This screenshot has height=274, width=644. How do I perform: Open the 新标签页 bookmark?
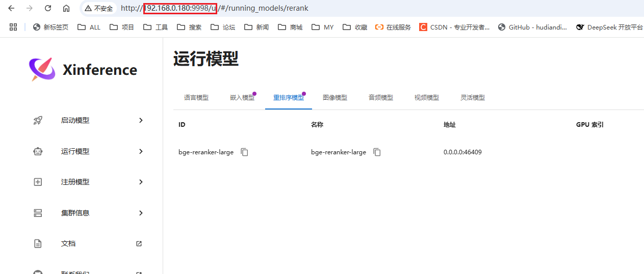(x=50, y=27)
